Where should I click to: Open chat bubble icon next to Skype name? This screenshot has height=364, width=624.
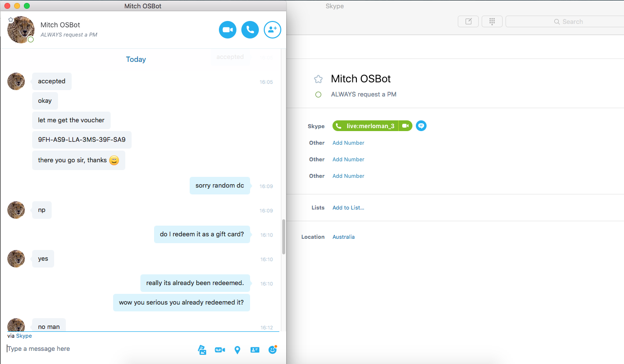click(421, 126)
